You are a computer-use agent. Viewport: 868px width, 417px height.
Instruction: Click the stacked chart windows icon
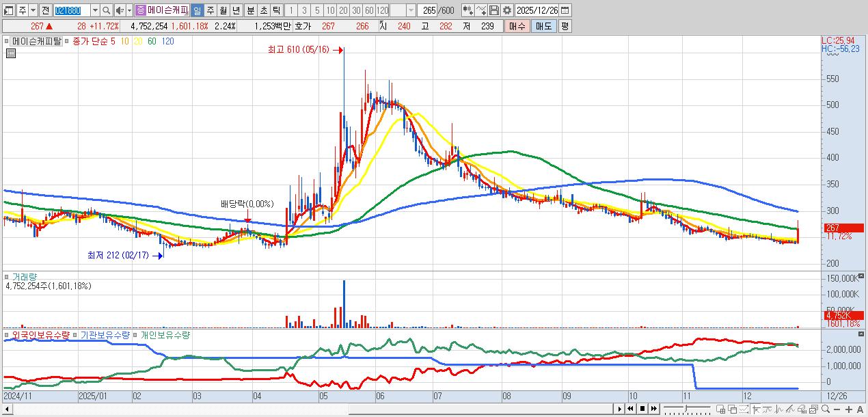(814, 409)
